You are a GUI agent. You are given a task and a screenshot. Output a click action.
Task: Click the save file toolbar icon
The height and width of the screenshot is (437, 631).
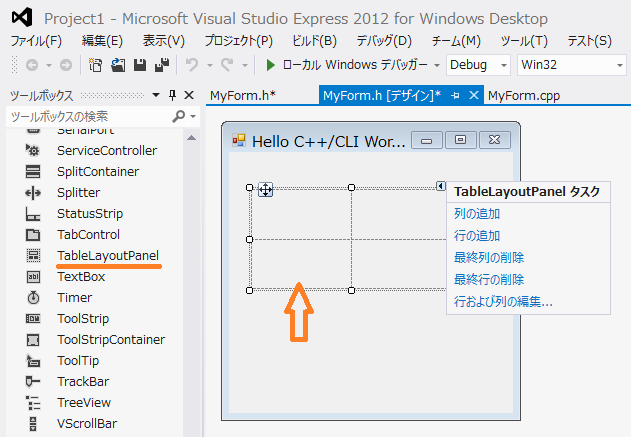(140, 65)
